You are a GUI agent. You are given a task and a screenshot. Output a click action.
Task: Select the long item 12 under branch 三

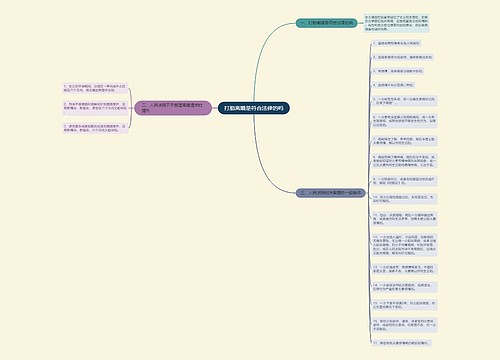pos(404,245)
